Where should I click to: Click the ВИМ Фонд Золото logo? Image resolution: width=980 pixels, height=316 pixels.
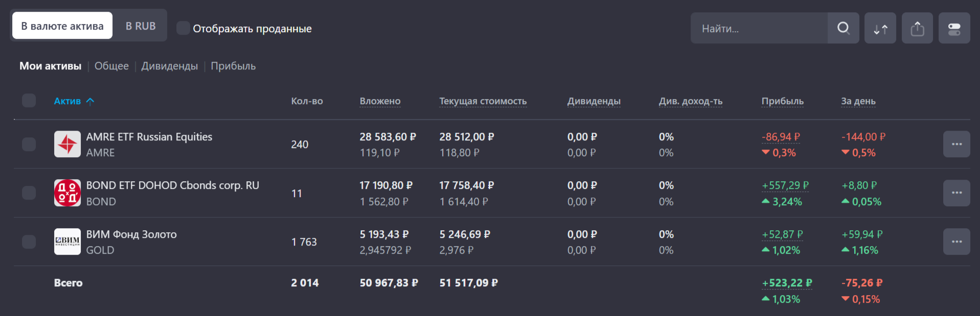coord(67,241)
